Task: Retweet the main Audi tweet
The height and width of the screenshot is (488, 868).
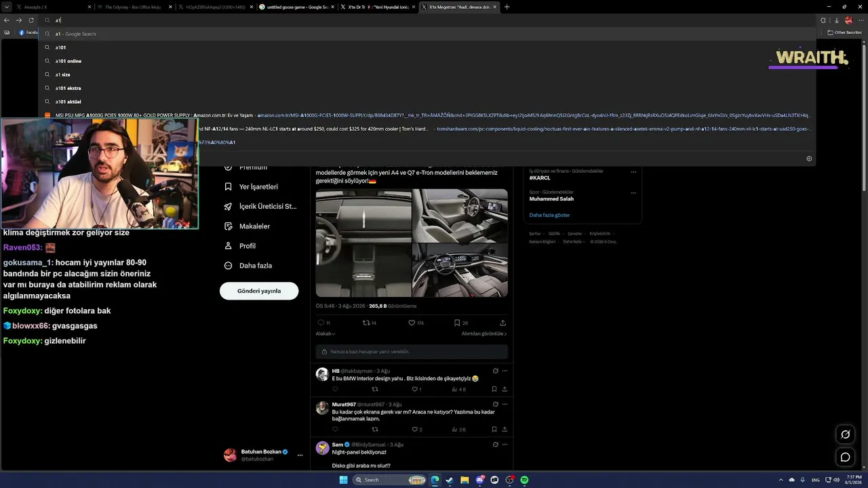Action: (x=366, y=323)
